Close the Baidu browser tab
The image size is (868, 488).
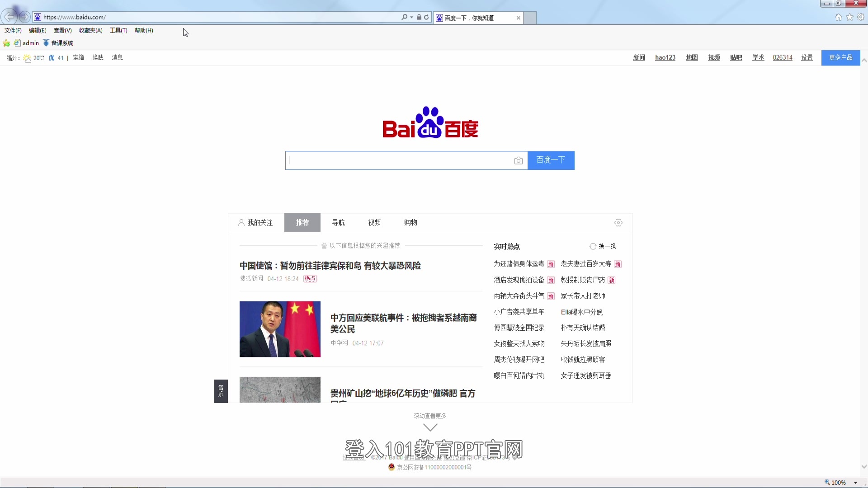519,18
